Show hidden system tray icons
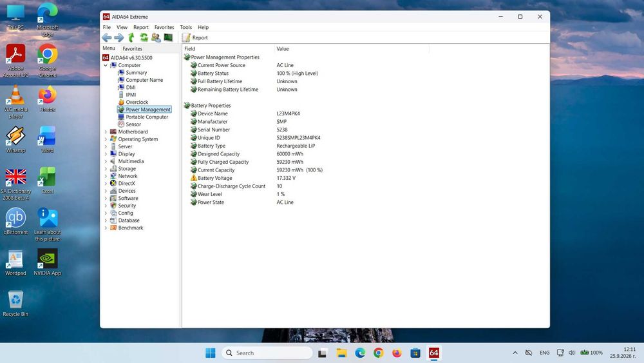The width and height of the screenshot is (644, 363). point(515,353)
